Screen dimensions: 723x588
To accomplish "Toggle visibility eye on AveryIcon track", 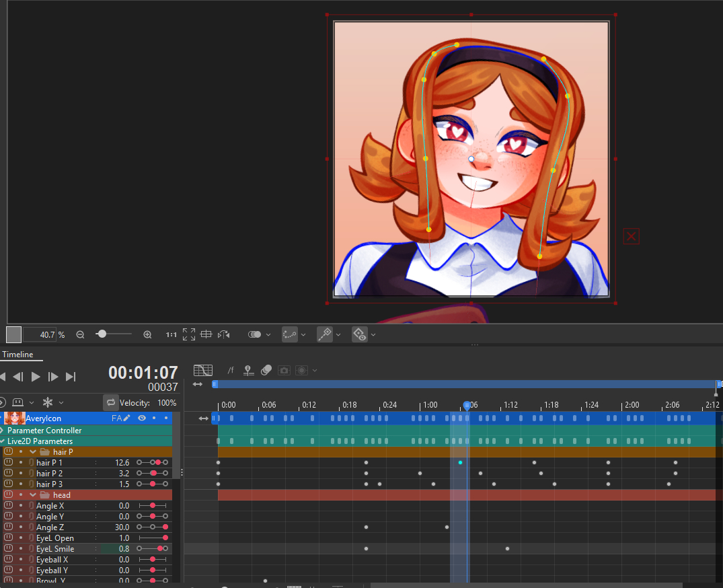I will pos(141,418).
